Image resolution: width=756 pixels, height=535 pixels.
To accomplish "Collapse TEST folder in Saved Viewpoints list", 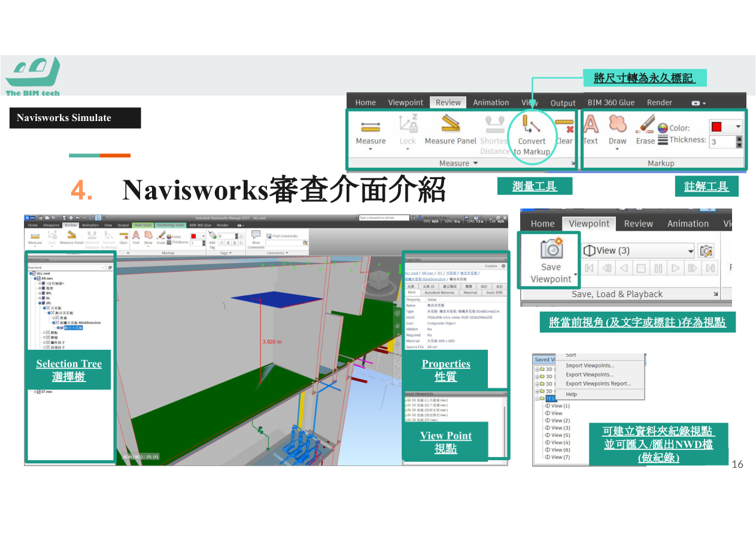I will pos(538,398).
